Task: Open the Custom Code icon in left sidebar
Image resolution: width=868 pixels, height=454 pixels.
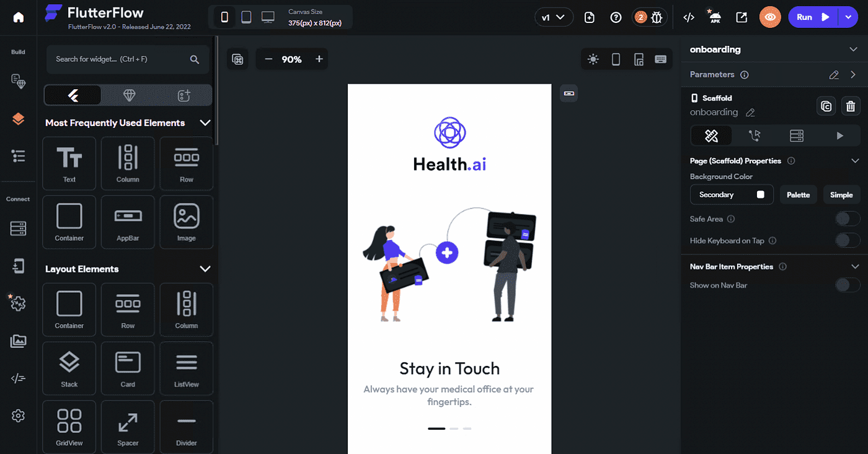Action: [x=18, y=378]
